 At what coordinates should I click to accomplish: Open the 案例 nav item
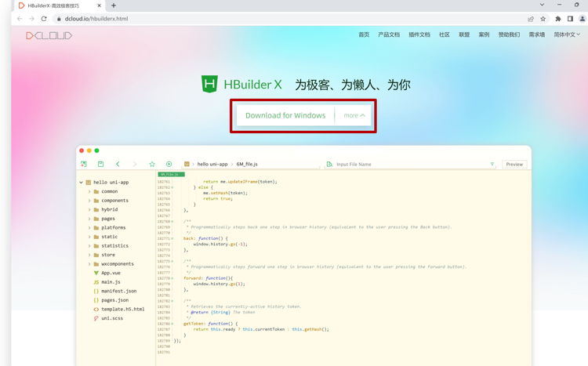point(484,34)
